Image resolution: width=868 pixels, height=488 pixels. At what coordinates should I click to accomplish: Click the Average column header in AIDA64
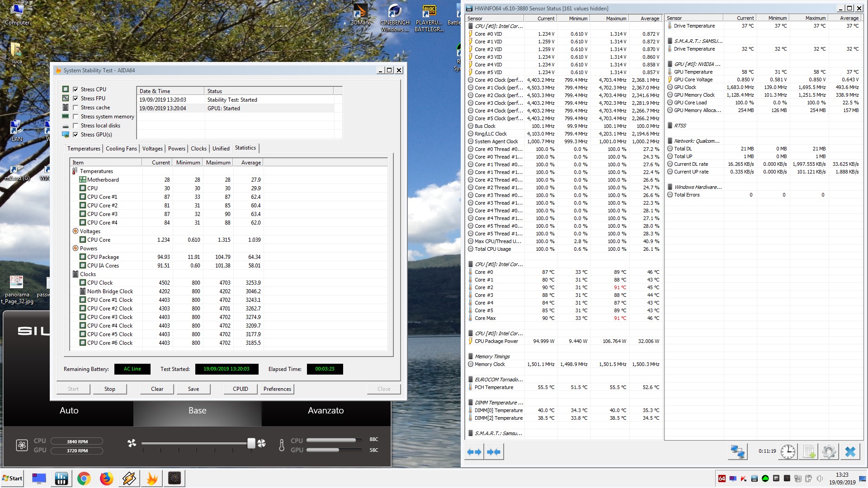[x=248, y=163]
